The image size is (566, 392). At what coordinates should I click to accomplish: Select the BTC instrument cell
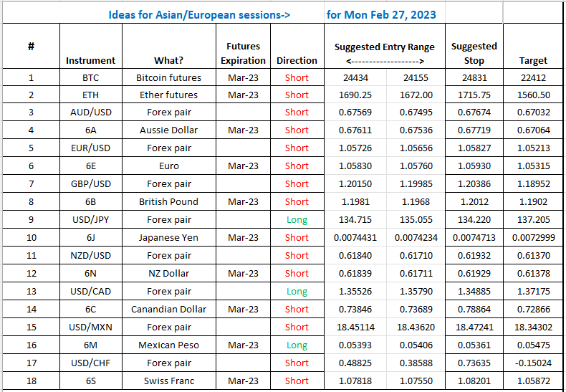90,77
